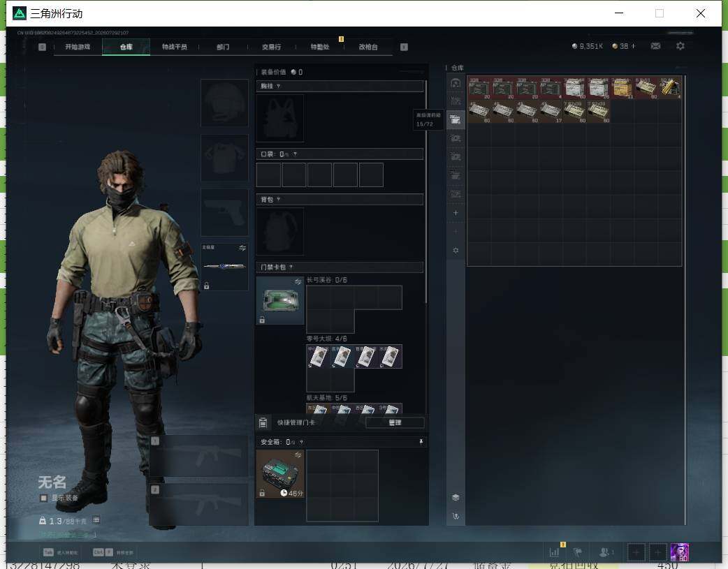This screenshot has width=728, height=569.
Task: Click the lock icon on the knife slot
Action: (207, 286)
